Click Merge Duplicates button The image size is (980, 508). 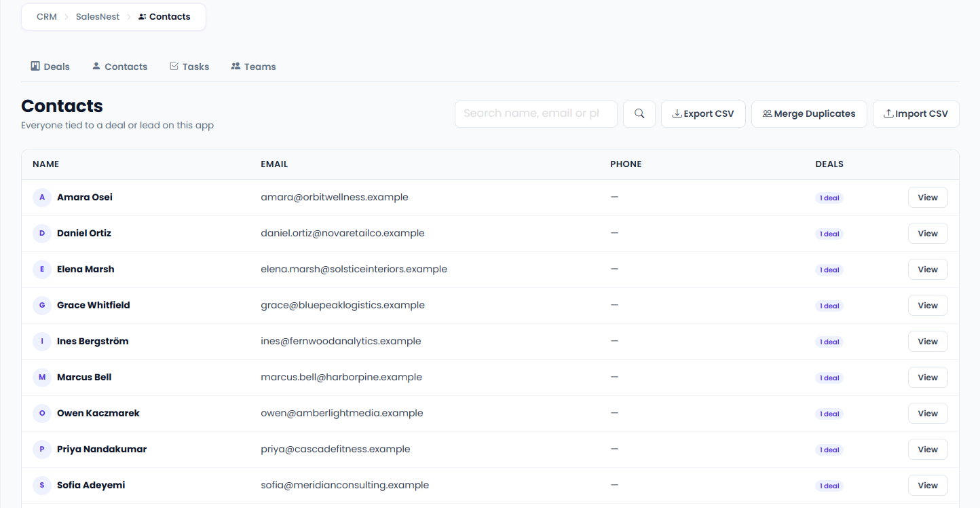click(809, 114)
